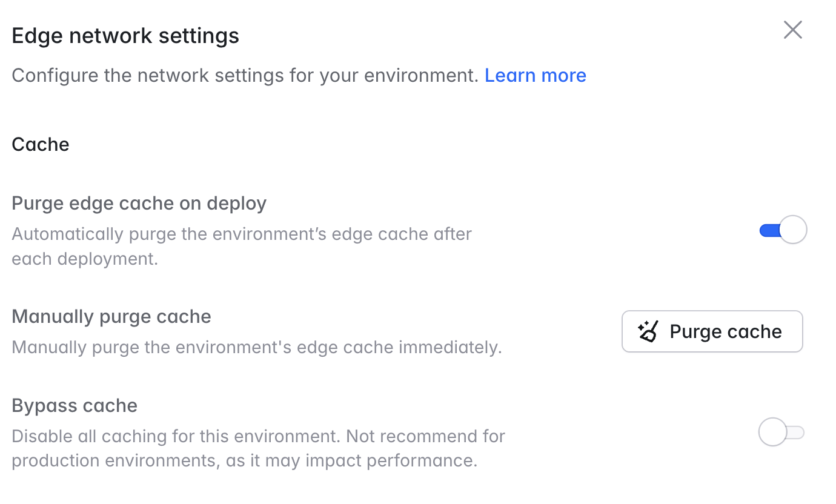Disable Purge edge cache on deploy toggle

tap(783, 230)
